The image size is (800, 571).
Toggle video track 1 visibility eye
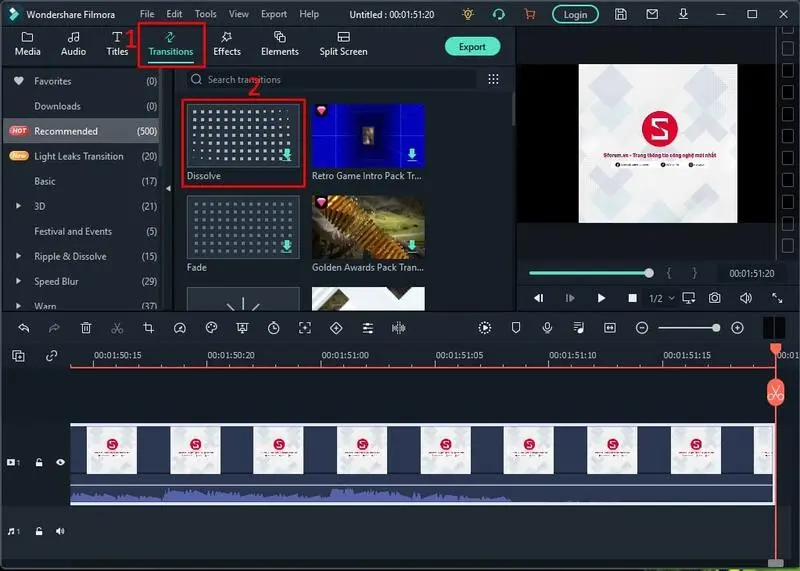(60, 462)
